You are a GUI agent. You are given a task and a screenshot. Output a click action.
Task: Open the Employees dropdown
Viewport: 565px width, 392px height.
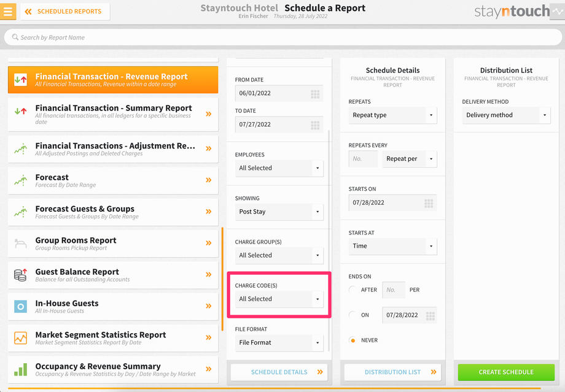[279, 168]
